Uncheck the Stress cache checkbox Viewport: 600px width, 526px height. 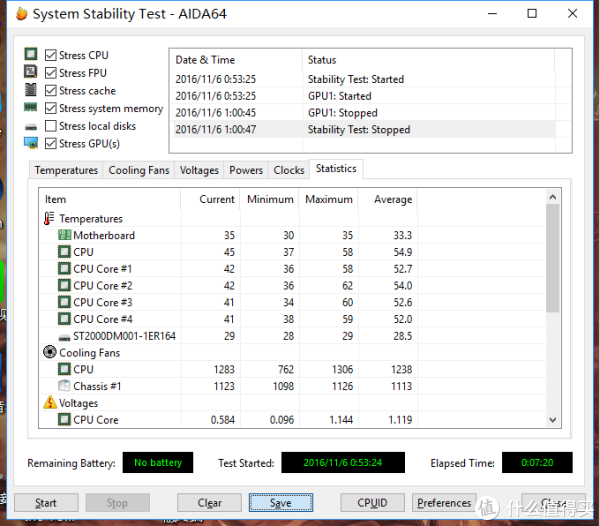click(51, 90)
